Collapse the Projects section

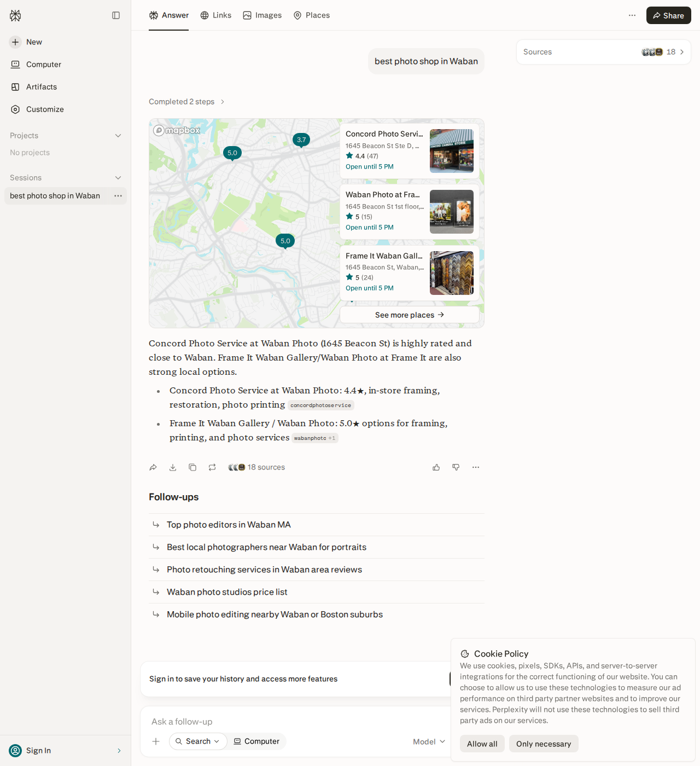118,136
